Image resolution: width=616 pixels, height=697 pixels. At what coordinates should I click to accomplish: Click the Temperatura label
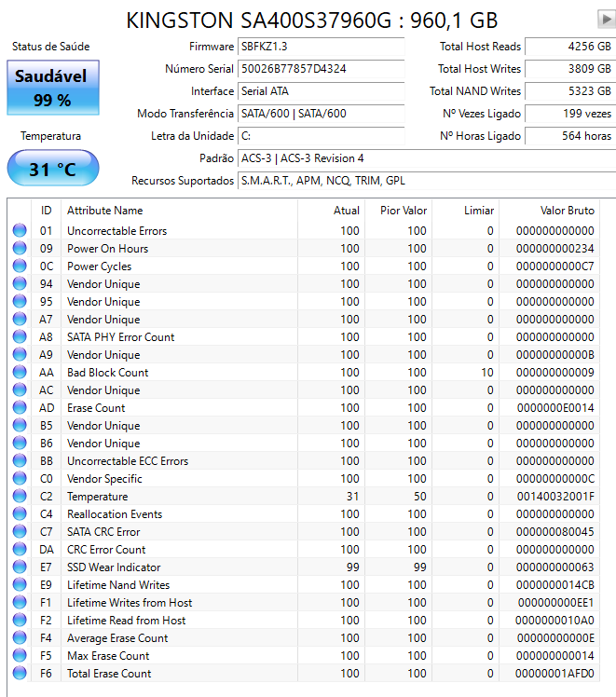click(x=50, y=136)
